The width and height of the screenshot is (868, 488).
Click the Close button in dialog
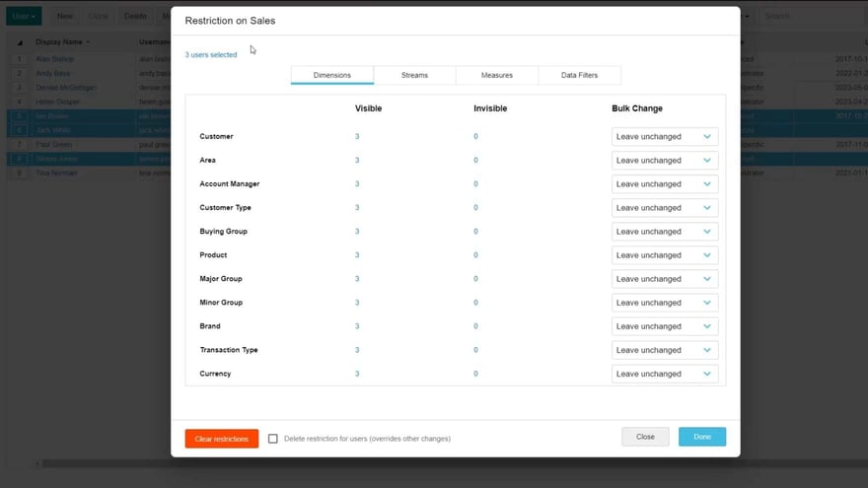(x=645, y=437)
